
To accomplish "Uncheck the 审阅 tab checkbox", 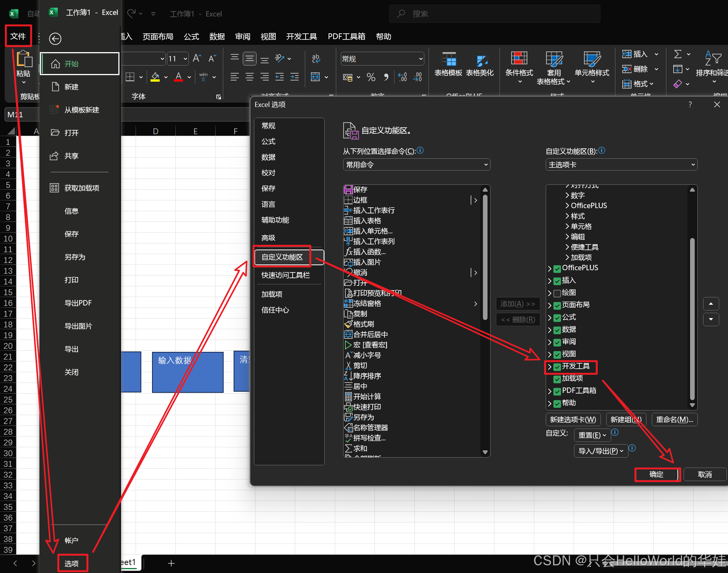I will coord(557,342).
